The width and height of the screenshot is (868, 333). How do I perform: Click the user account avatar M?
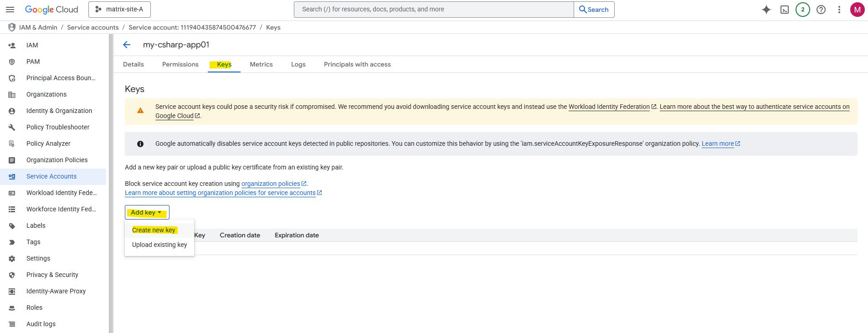[857, 10]
